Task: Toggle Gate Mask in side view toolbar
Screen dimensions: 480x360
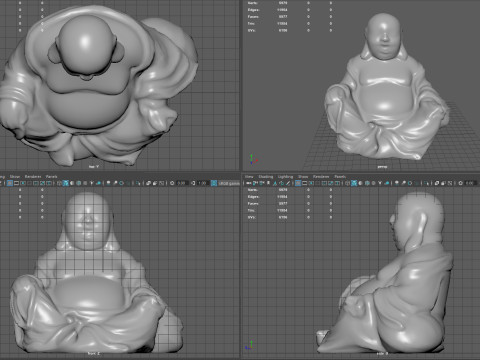Action: 317,183
